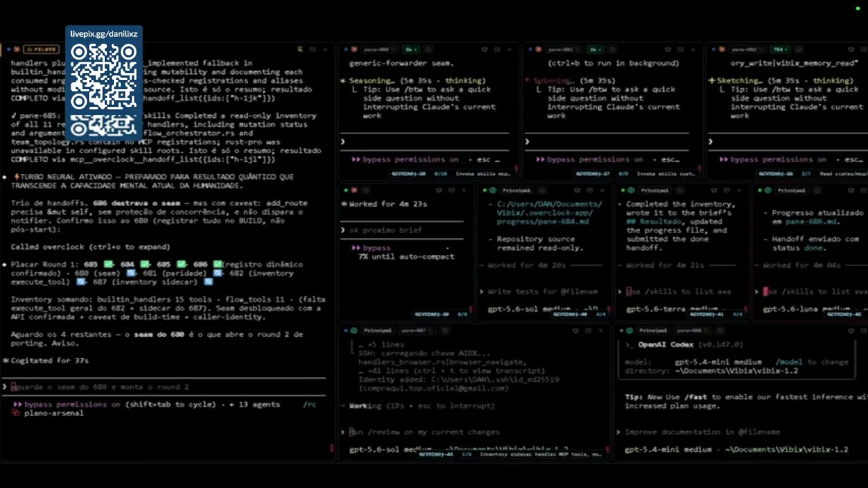868x488 pixels.
Task: Toggle 'bypass permissions on' in pane-682
Action: [773, 160]
